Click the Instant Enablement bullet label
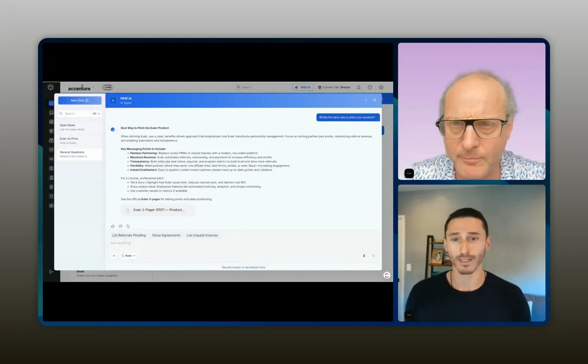Viewport: 588px width, 364px height. pyautogui.click(x=144, y=170)
